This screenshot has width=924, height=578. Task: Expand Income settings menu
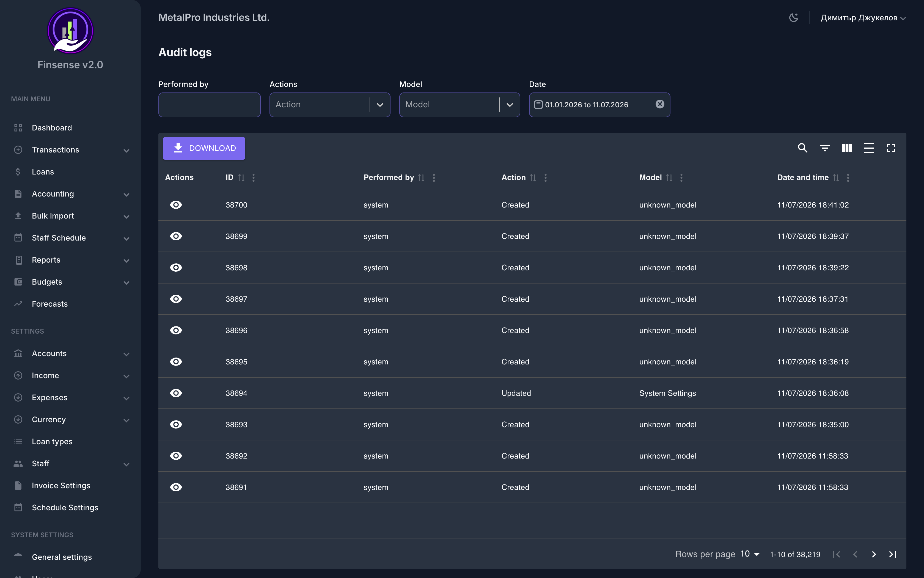point(70,375)
